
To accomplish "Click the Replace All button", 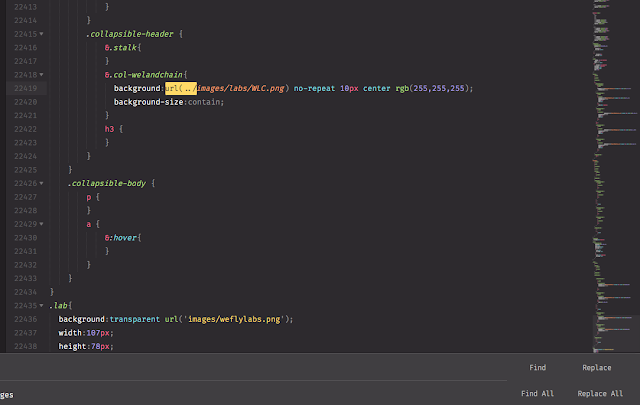I will pos(600,394).
